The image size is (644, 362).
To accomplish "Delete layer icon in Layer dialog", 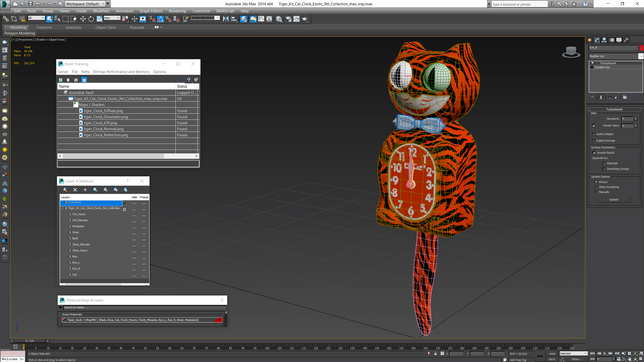I will (75, 190).
